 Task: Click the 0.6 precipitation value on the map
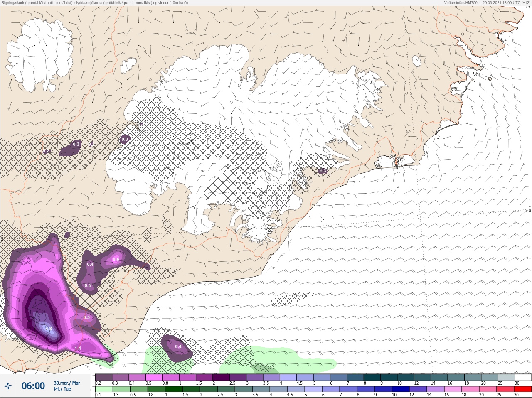116,259
